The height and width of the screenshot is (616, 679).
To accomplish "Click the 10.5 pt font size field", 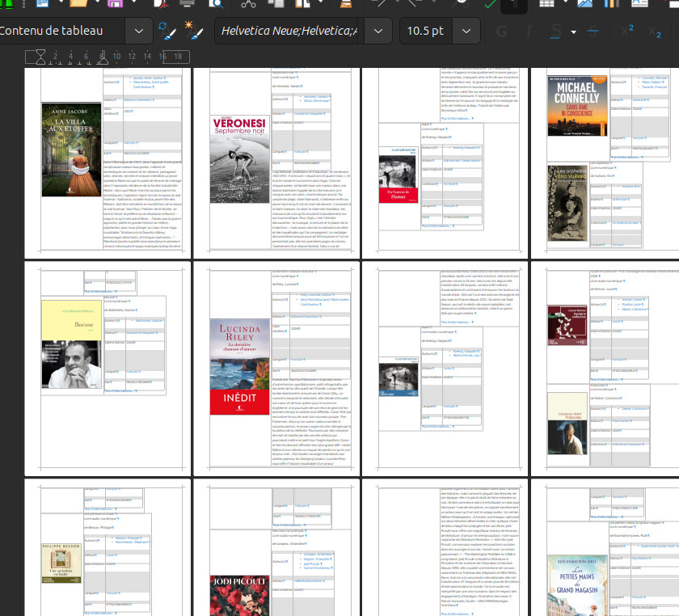I will click(425, 32).
